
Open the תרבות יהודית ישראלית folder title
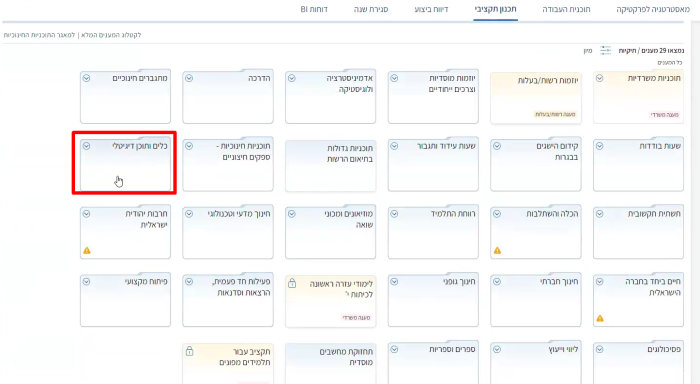(x=147, y=219)
